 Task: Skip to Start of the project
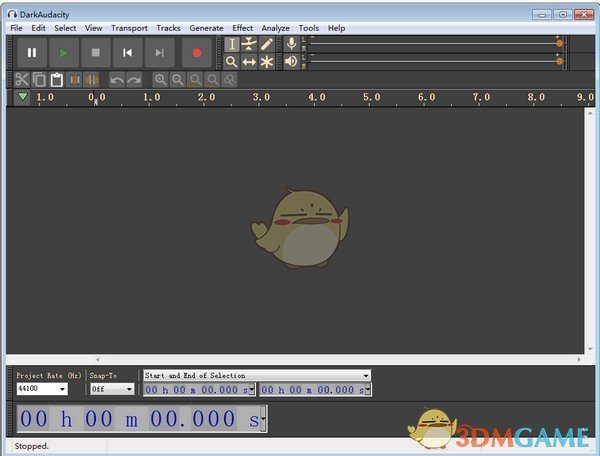tap(127, 53)
